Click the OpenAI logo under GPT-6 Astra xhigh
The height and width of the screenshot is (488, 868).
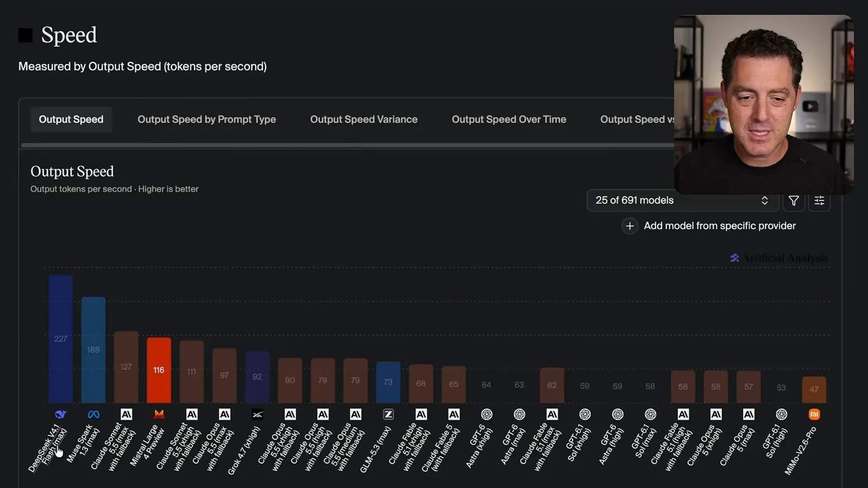[487, 414]
